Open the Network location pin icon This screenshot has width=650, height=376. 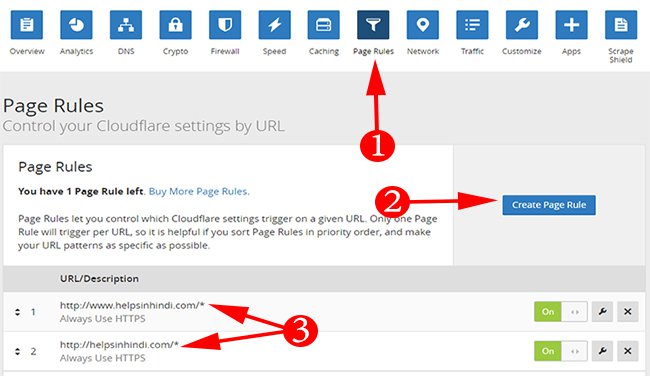(423, 25)
